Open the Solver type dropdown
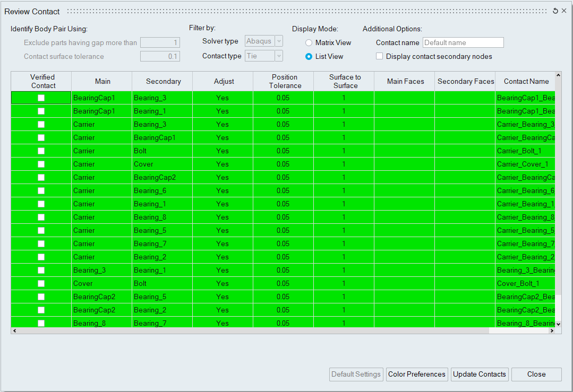Viewport: 573px width, 392px height. [264, 41]
